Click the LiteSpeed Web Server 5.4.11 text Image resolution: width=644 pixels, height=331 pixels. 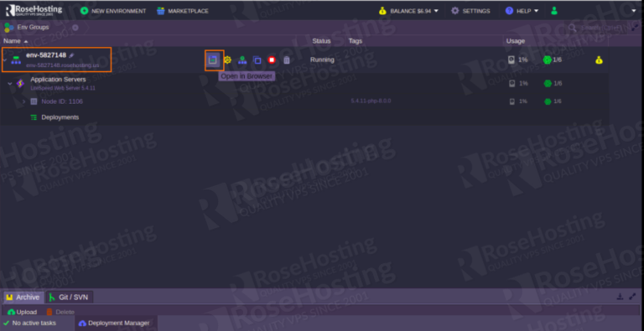click(63, 88)
